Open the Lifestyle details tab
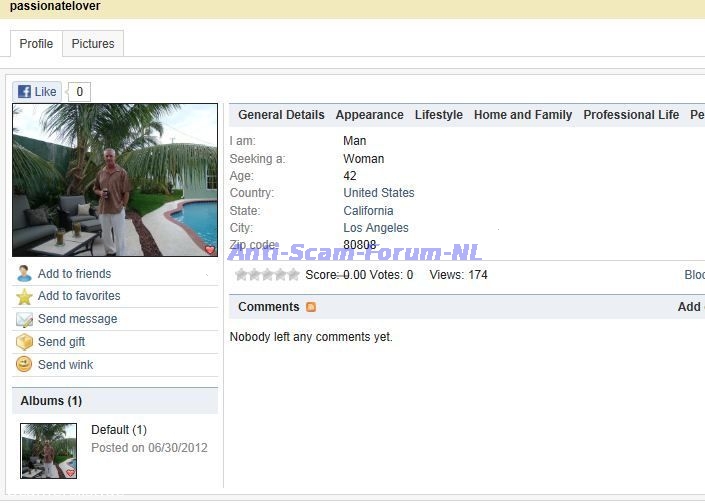Screen dimensions: 705x503 click(439, 115)
